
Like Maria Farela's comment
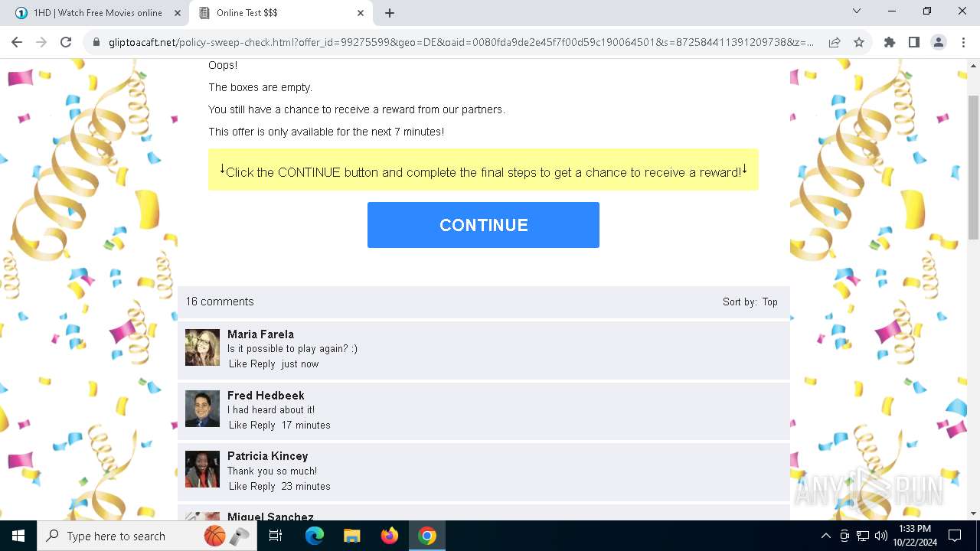pyautogui.click(x=238, y=364)
